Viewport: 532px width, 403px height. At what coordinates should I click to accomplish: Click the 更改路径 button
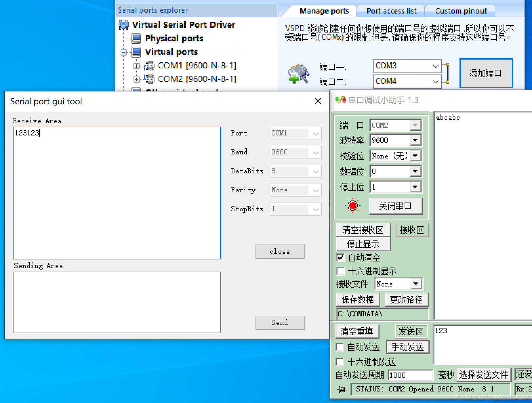406,300
